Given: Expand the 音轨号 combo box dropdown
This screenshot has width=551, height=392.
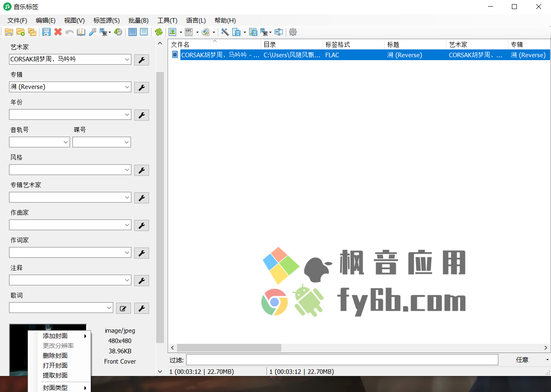Looking at the screenshot, I should (66, 142).
